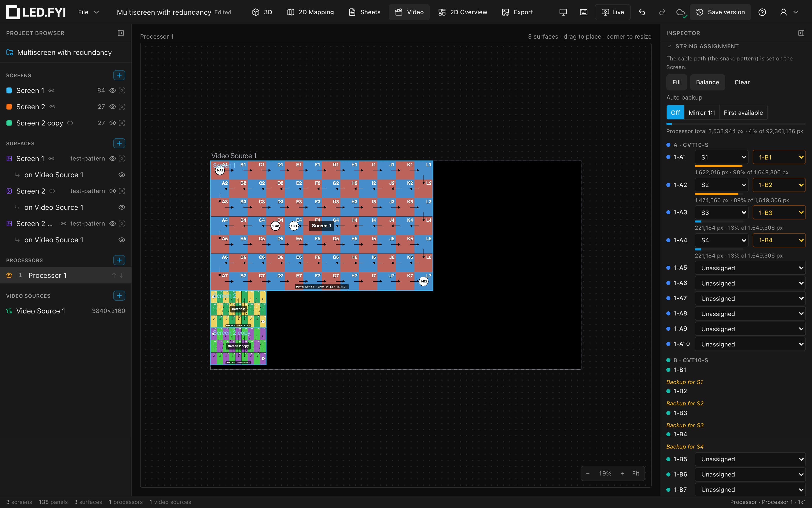Set Auto backup to First available
Image resolution: width=812 pixels, height=508 pixels.
click(743, 113)
